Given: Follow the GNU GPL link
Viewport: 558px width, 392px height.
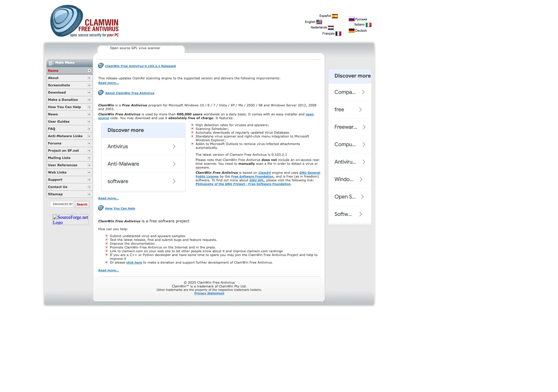Looking at the screenshot, I should [257, 180].
